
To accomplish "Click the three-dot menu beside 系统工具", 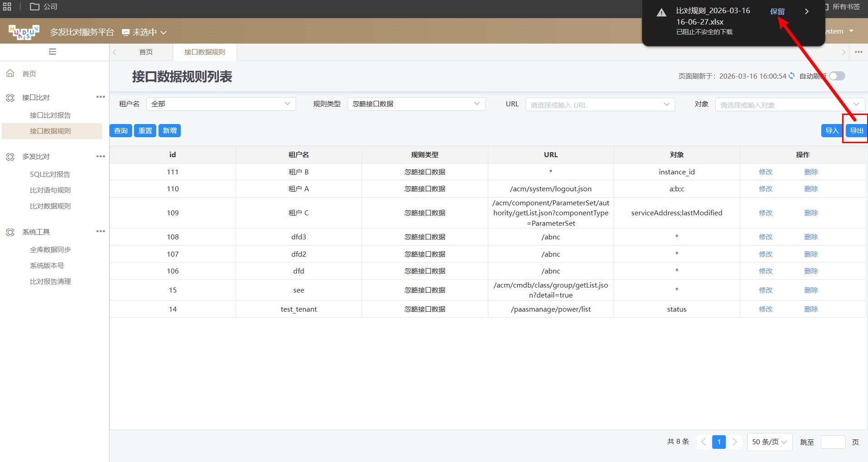I will (x=100, y=232).
